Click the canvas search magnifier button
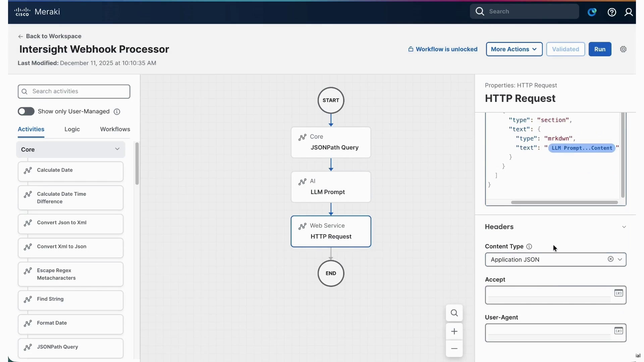 (x=454, y=313)
